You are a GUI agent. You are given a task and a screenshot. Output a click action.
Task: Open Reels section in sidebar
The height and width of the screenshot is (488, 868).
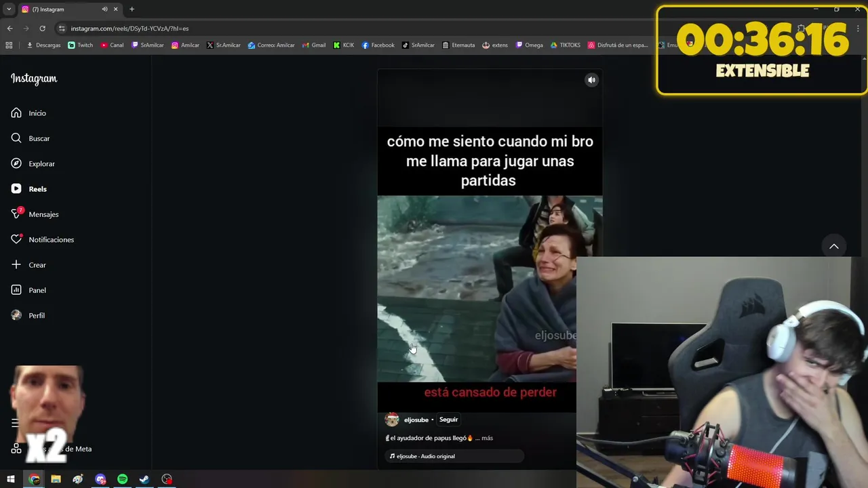click(28, 189)
